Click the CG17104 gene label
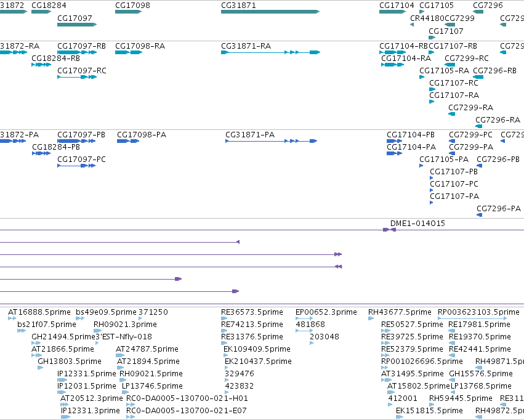The height and width of the screenshot is (420, 524). point(397,6)
